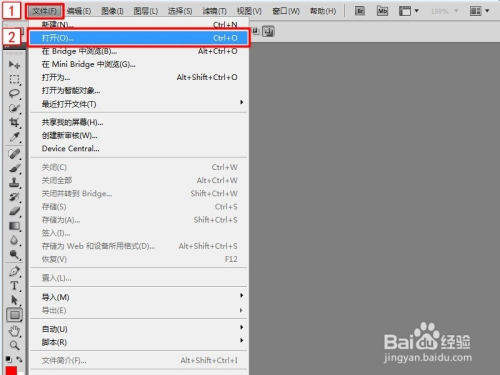Select the Quick Selection tool

coord(14,108)
